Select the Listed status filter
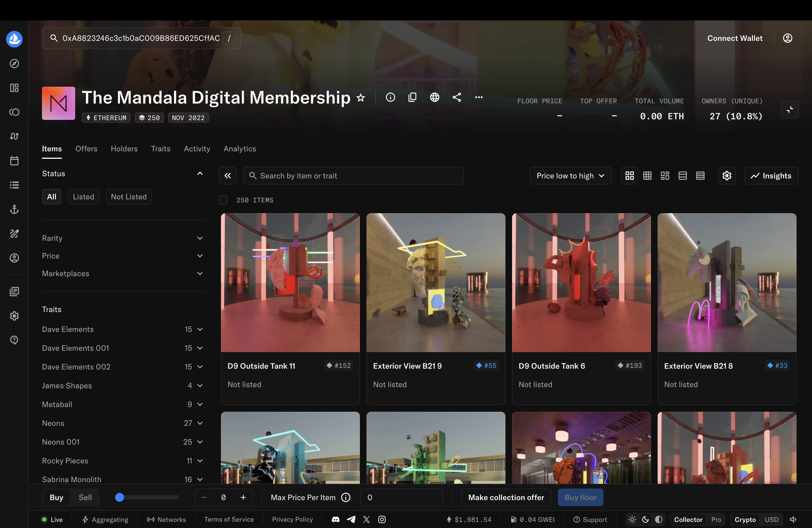Screen dimensions: 812x528 84,197
